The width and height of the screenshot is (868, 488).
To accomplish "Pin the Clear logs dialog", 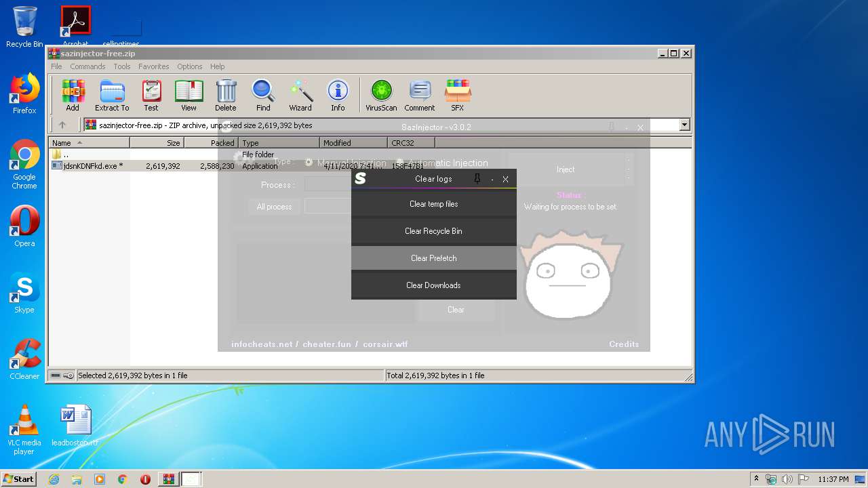I will click(477, 179).
